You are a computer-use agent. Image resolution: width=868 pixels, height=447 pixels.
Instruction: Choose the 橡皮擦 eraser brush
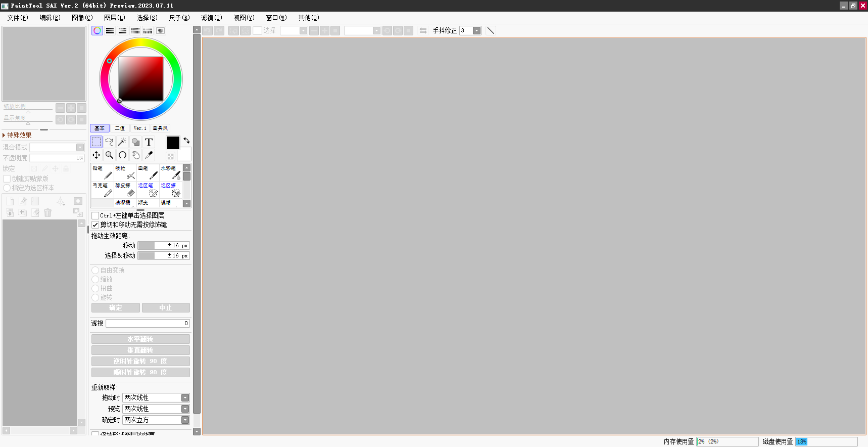coord(125,190)
